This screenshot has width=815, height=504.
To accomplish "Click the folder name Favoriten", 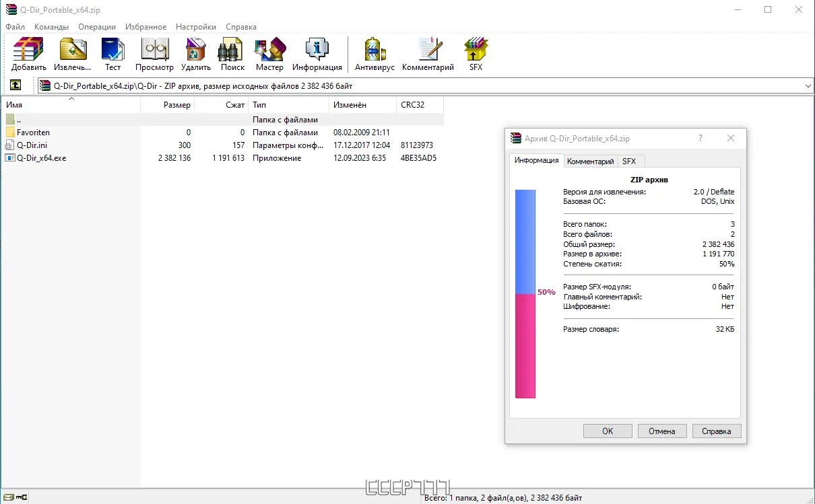I will click(34, 133).
